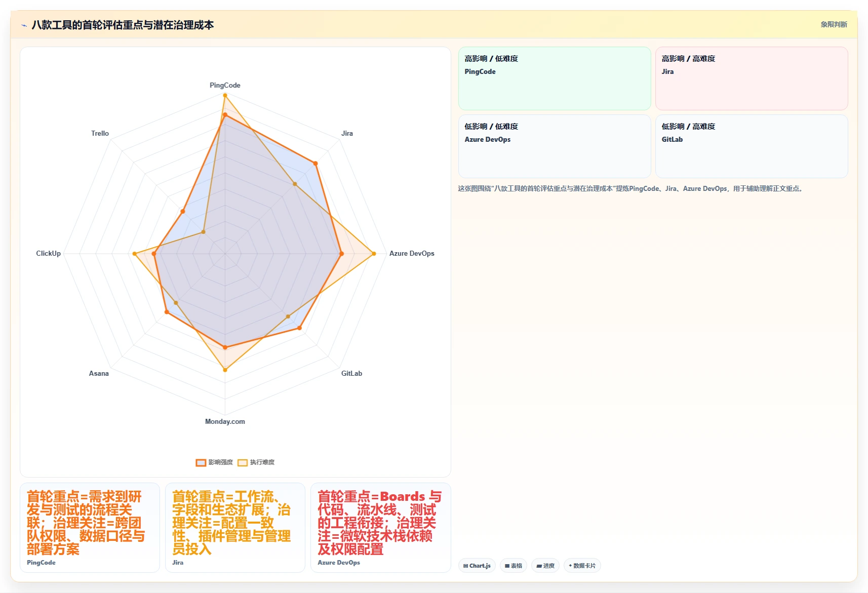Click the 影响强度 data point on the Azure DevOps axis

pyautogui.click(x=342, y=254)
